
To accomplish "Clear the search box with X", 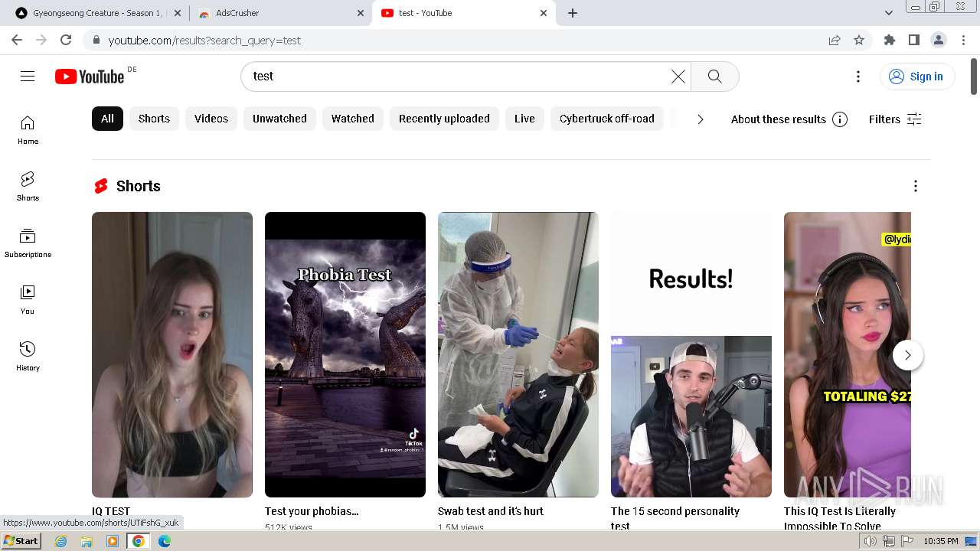I will point(678,76).
